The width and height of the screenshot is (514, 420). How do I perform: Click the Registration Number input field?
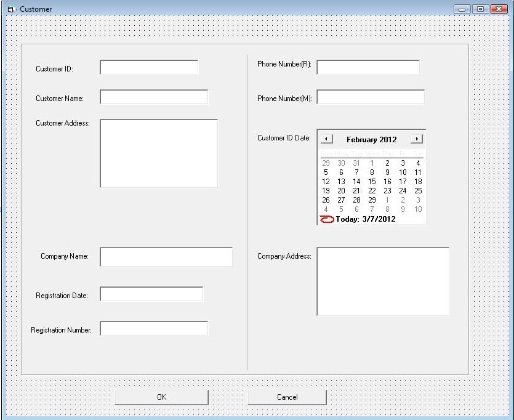click(x=155, y=328)
